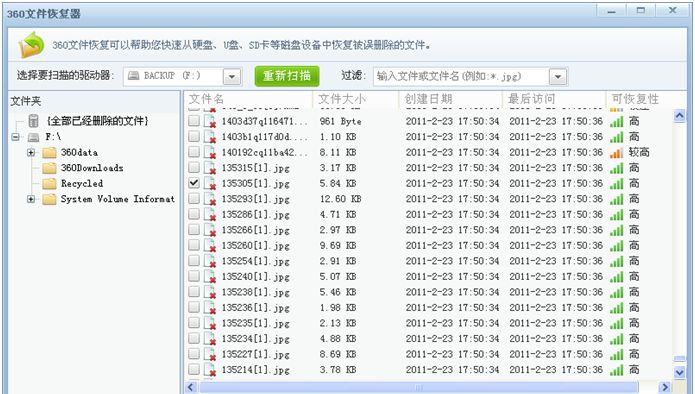
Task: Click the drive icon in BACKUP (F:) selector
Action: 133,76
